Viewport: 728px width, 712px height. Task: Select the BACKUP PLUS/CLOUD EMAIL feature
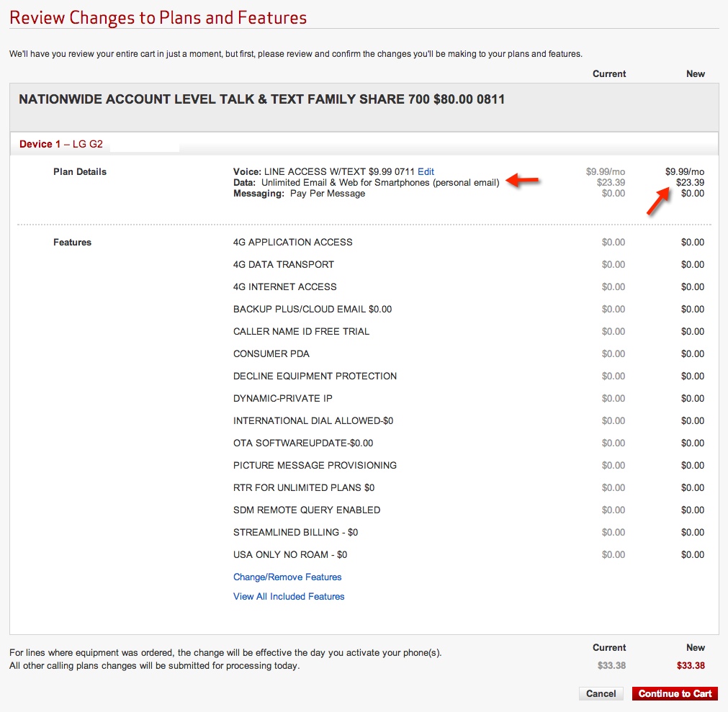pyautogui.click(x=312, y=310)
